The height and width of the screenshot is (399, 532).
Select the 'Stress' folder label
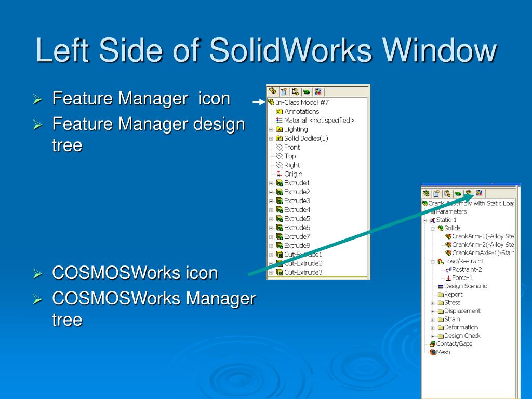(x=453, y=302)
